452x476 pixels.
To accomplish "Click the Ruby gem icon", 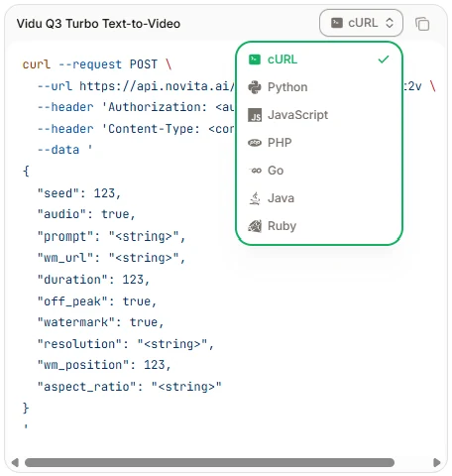I will coord(255,226).
